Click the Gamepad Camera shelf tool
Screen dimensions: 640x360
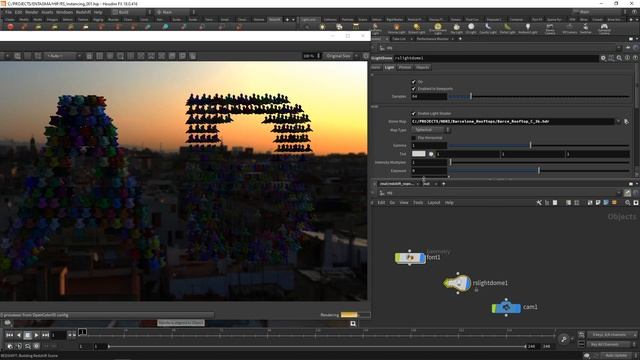pos(604,28)
